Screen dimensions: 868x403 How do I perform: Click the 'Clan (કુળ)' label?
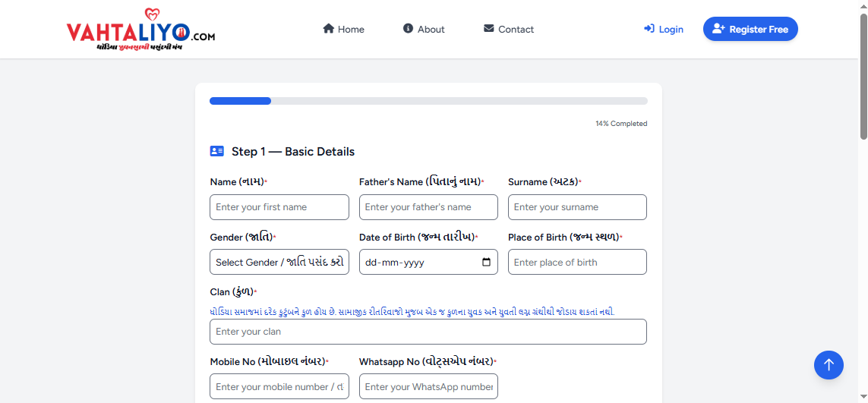232,291
